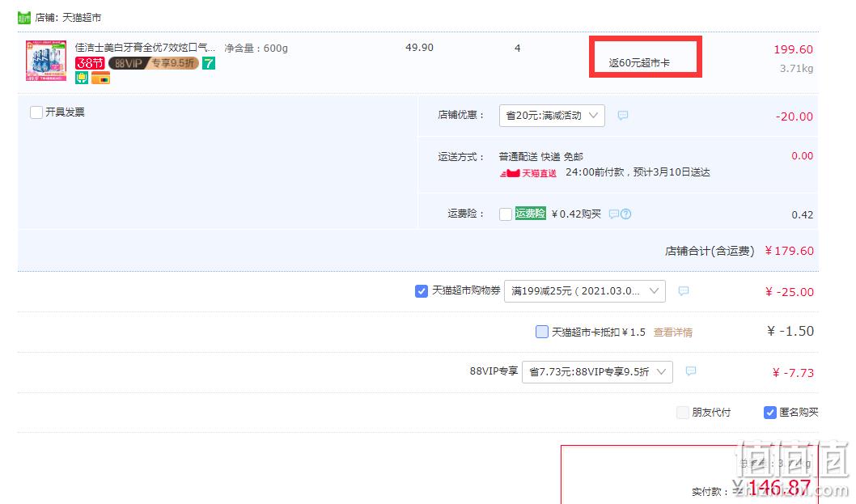
Task: Click the 返60元超市卡 text
Action: (639, 63)
